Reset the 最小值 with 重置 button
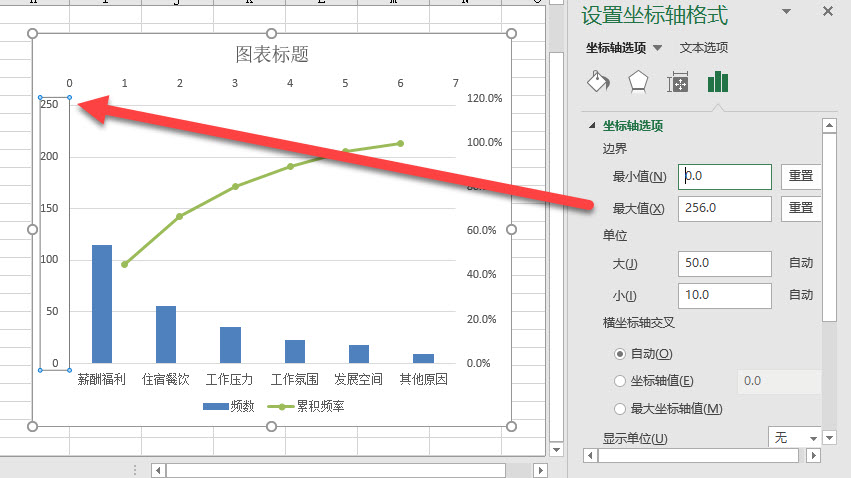Screen dimensions: 851x478 801,176
